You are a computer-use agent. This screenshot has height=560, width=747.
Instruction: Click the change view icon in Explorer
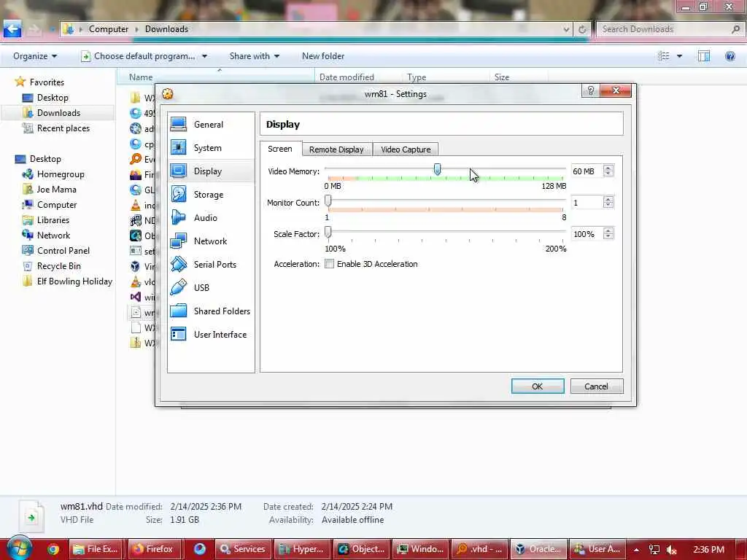pos(663,56)
